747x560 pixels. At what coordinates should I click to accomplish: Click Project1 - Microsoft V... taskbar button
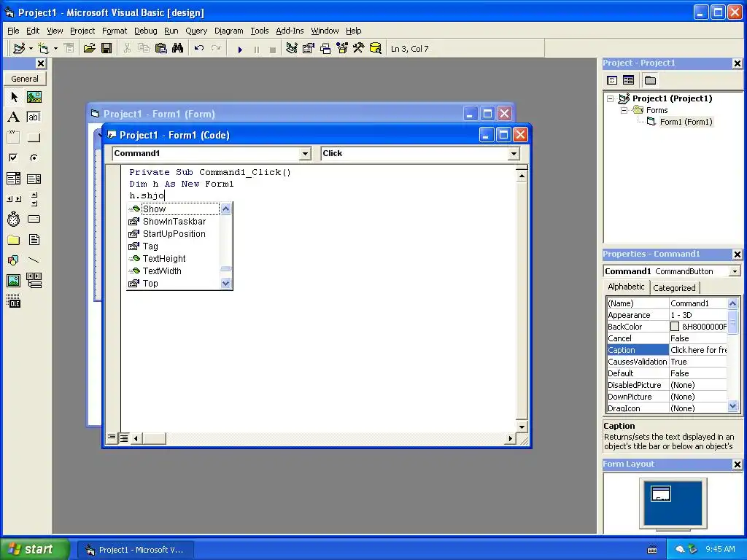click(135, 550)
